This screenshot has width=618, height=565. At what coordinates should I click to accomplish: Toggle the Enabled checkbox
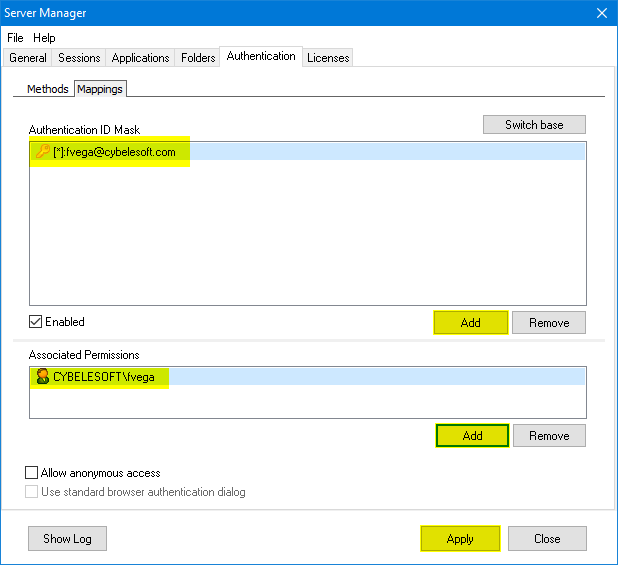point(35,322)
